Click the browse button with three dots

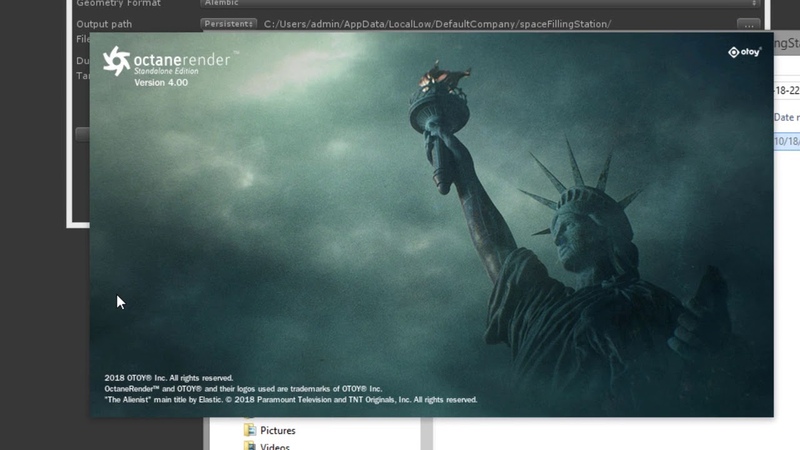(x=748, y=24)
